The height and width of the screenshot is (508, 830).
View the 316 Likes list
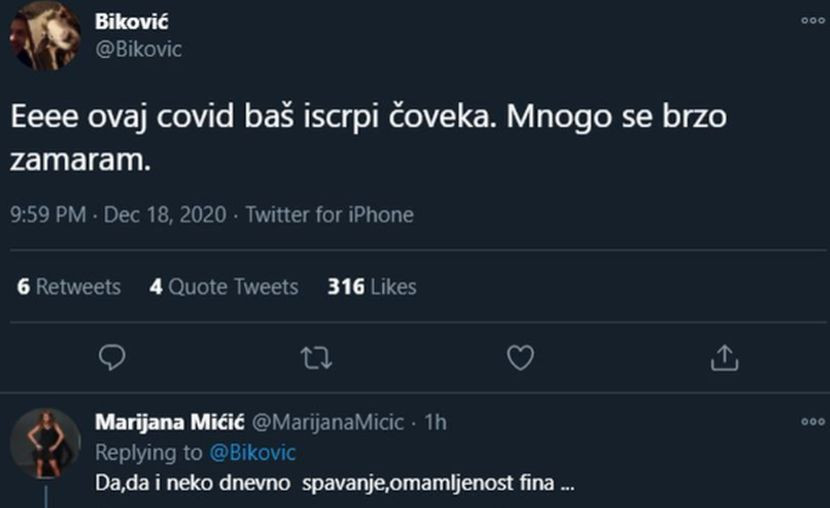(371, 287)
